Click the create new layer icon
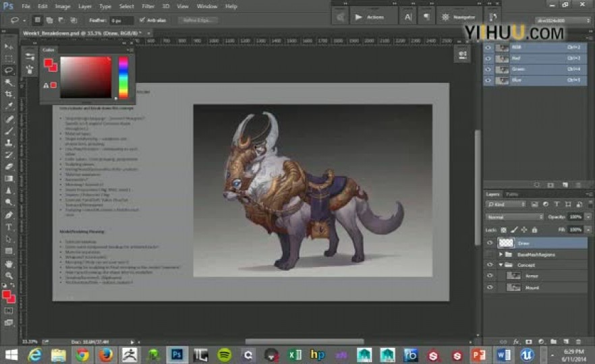This screenshot has height=364, width=595. tap(566, 342)
